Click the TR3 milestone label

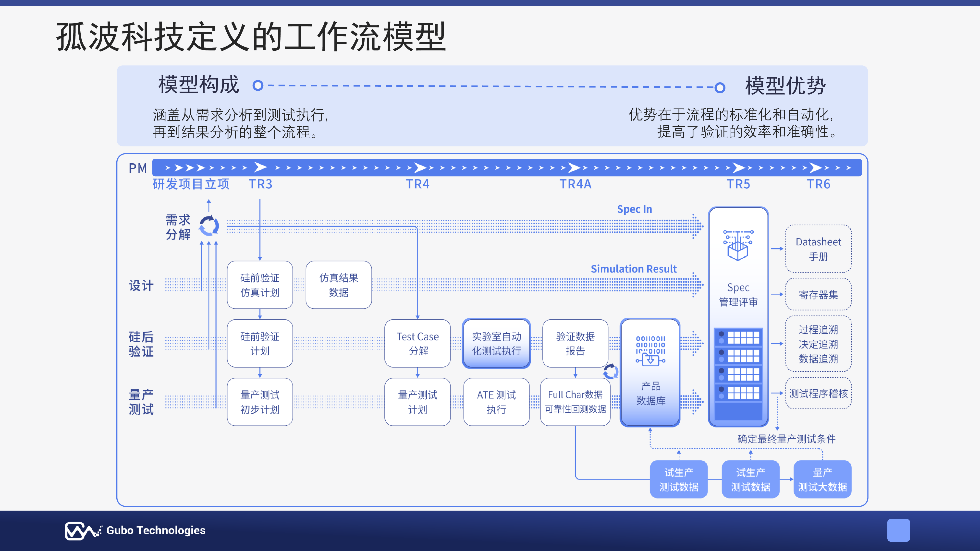coord(261,184)
